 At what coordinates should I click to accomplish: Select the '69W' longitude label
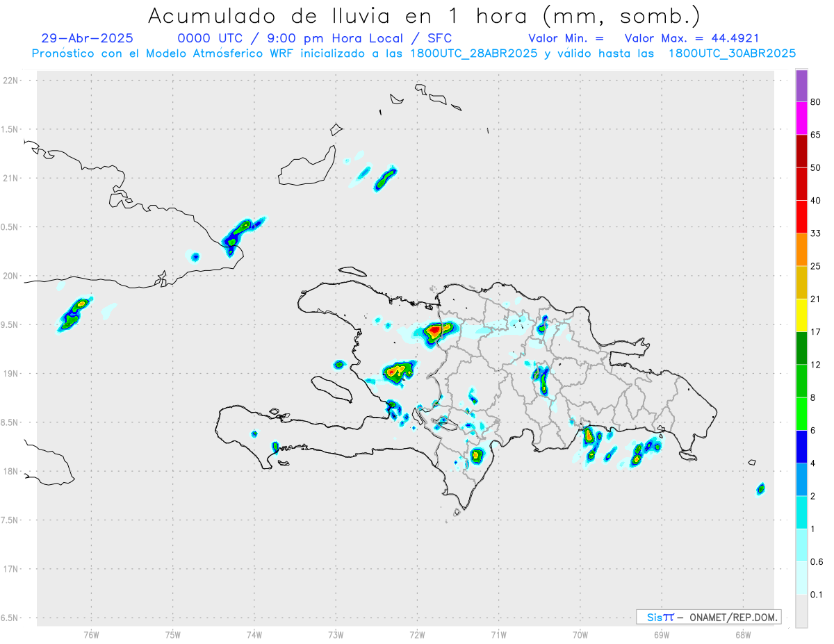tap(662, 634)
